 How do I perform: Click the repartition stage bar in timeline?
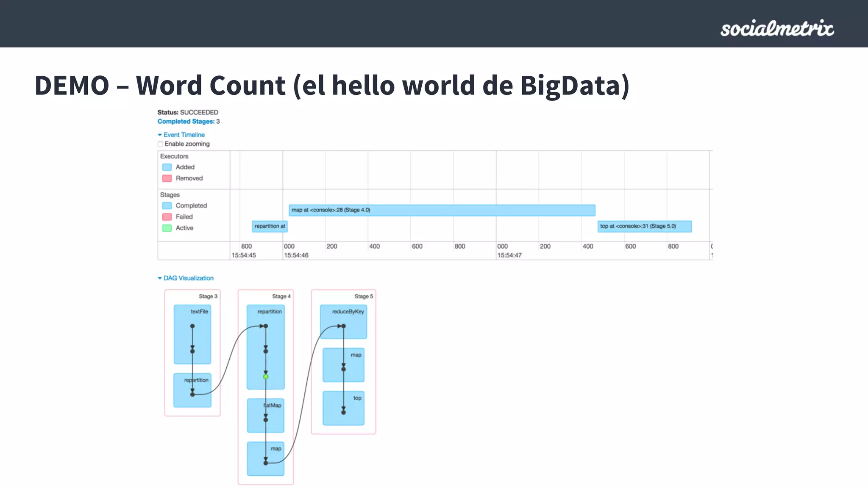(270, 226)
